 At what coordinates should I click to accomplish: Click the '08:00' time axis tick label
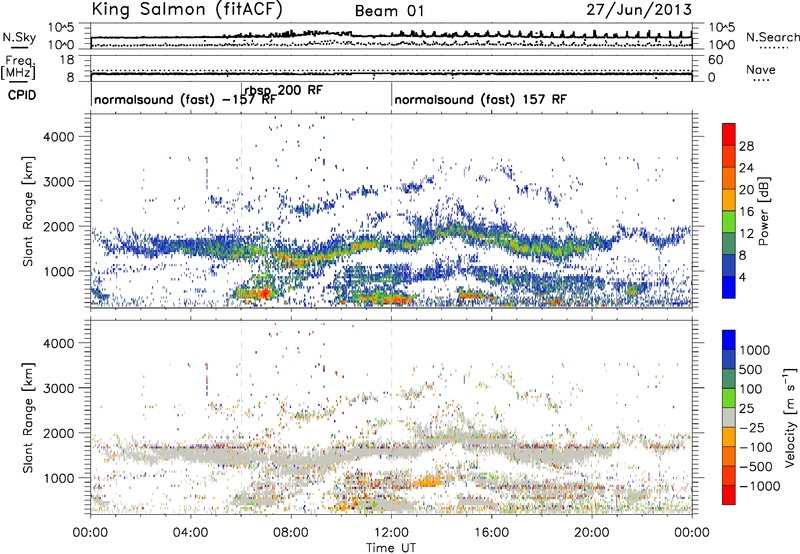click(x=291, y=533)
